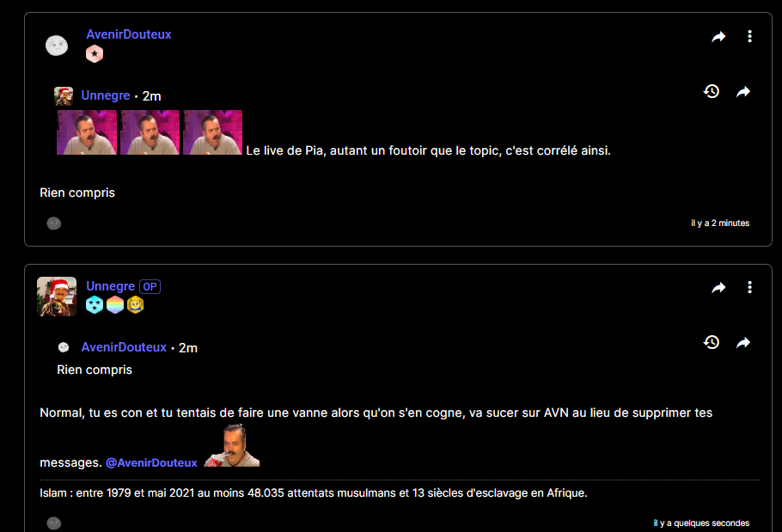This screenshot has height=532, width=782.
Task: Open three-dot menu on Unnegre's post
Action: click(x=749, y=287)
